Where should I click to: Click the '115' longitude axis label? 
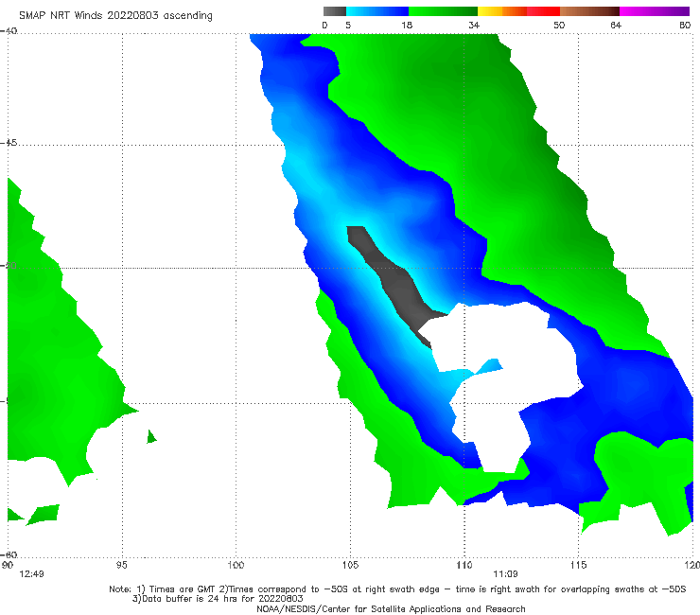pyautogui.click(x=579, y=565)
